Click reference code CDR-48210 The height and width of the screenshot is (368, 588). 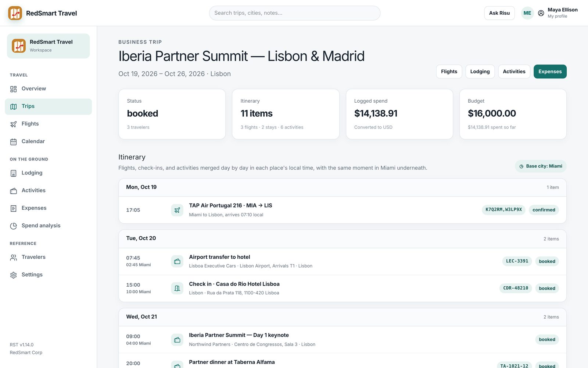tap(516, 288)
